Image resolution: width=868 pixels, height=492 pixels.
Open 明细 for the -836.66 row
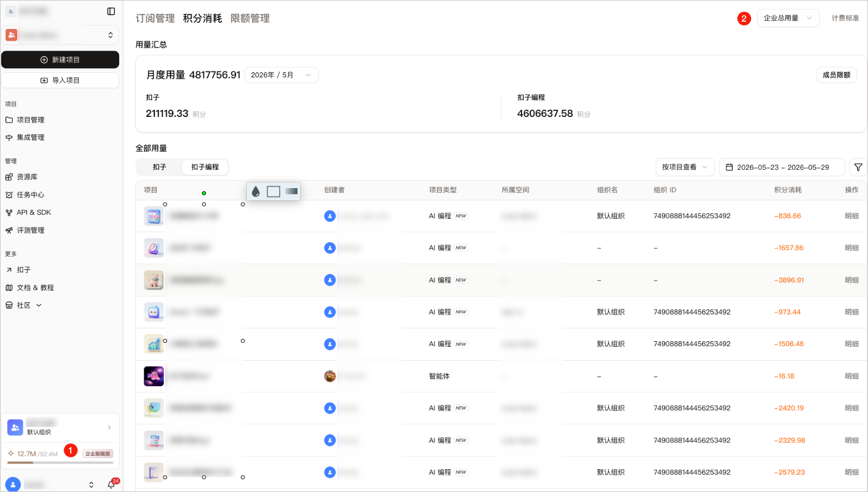pyautogui.click(x=851, y=216)
